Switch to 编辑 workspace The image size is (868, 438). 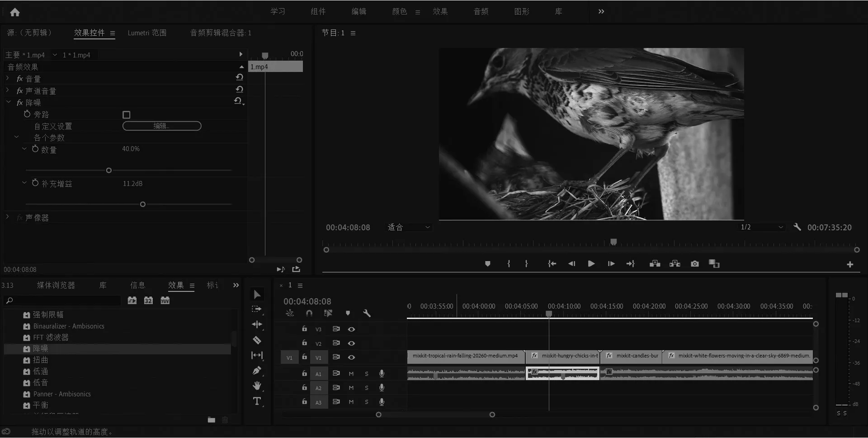(359, 11)
